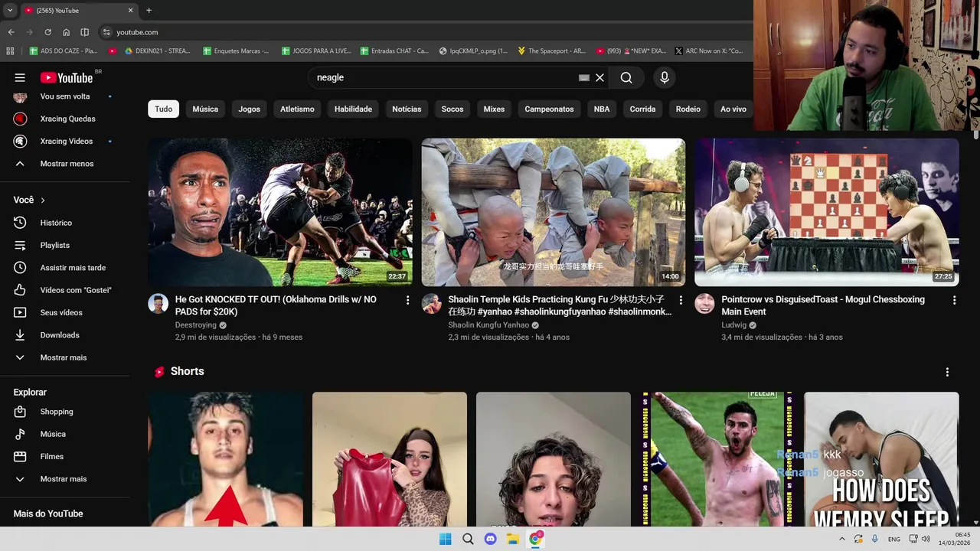Open Windows taskbar search
This screenshot has height=551, width=980.
[468, 539]
